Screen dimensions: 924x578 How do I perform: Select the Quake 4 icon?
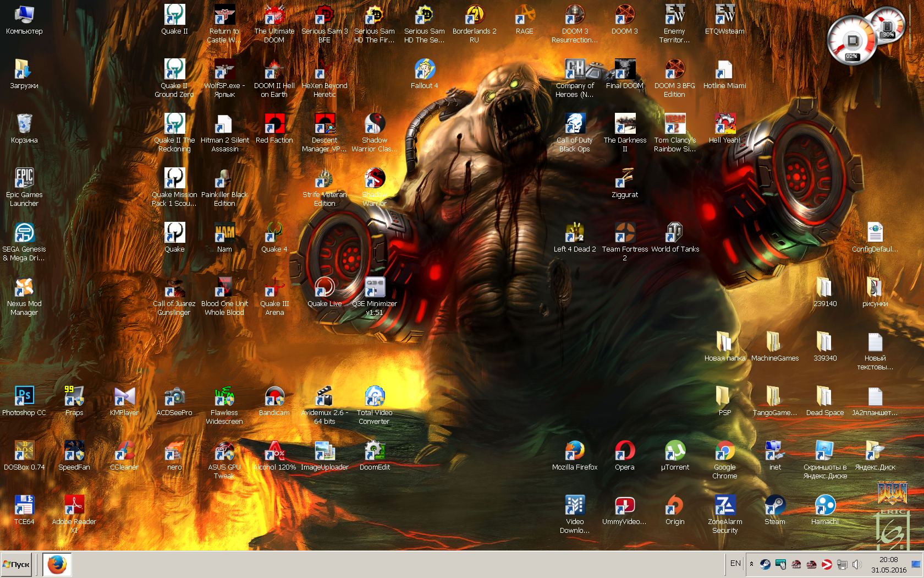pyautogui.click(x=274, y=237)
